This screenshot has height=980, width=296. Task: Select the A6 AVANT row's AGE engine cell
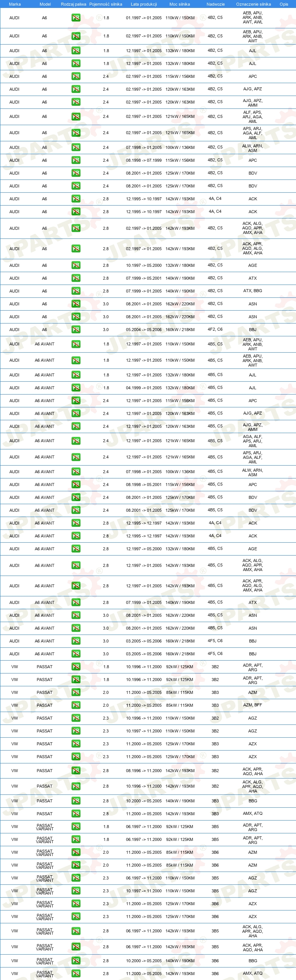click(x=253, y=549)
